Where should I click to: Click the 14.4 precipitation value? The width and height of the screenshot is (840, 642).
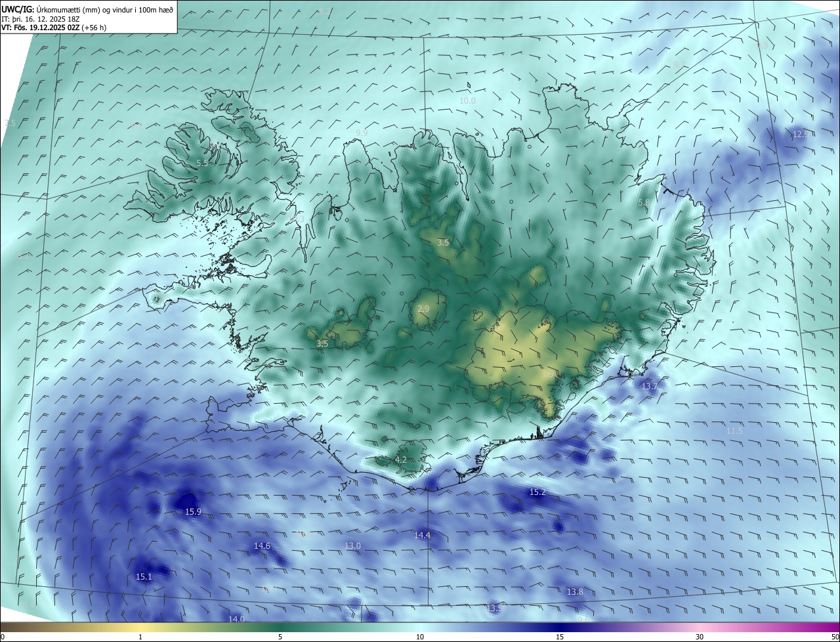point(422,535)
